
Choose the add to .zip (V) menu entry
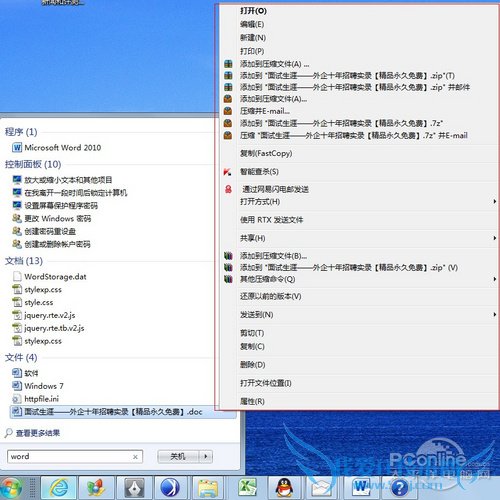[x=349, y=267]
